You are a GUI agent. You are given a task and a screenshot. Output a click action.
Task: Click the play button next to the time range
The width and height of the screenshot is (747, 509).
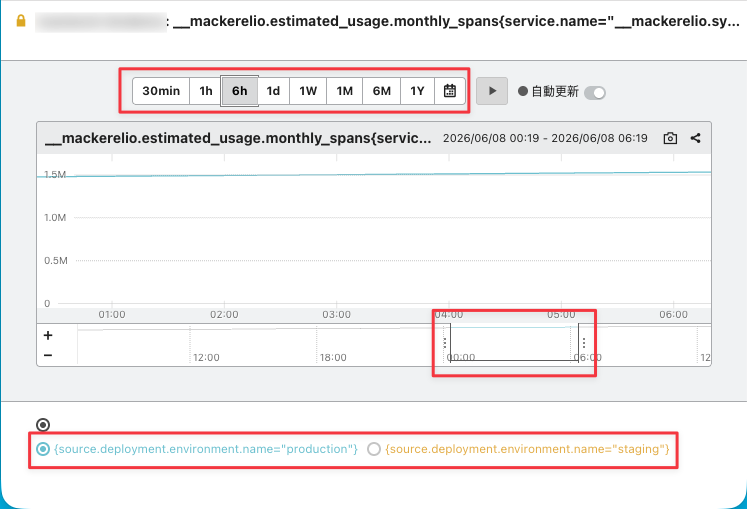point(492,91)
